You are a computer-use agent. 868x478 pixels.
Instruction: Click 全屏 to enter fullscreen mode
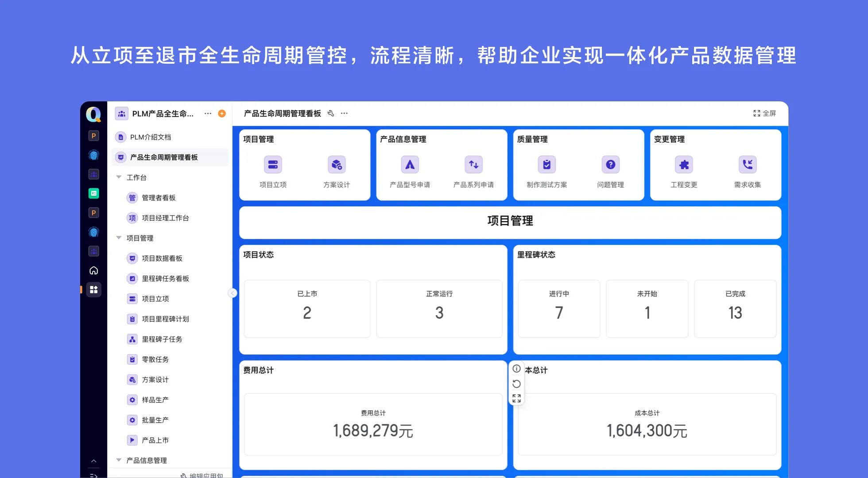click(765, 113)
